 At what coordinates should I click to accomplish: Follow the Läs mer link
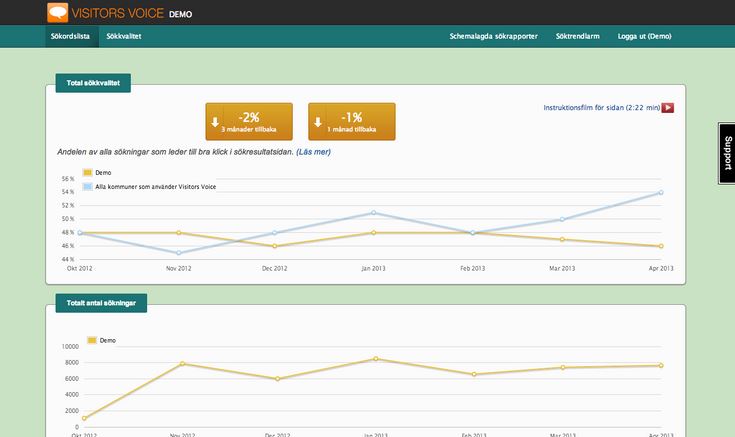313,152
